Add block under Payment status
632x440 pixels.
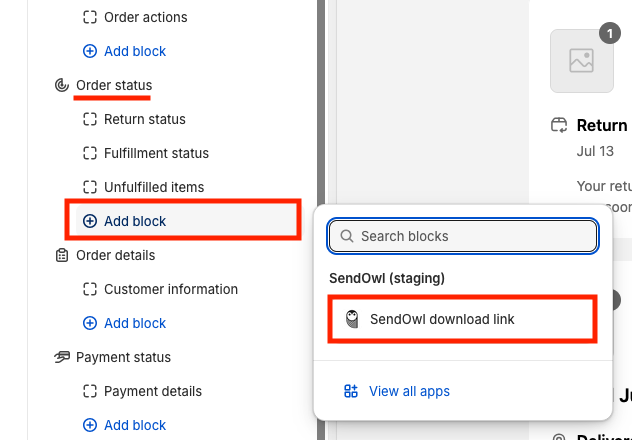click(x=134, y=425)
